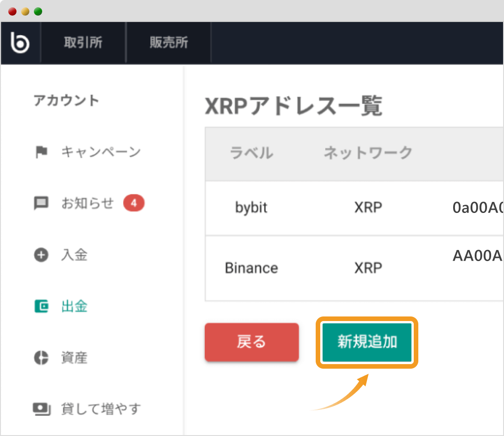504x436 pixels.
Task: Select the bybit label cell
Action: click(x=251, y=207)
